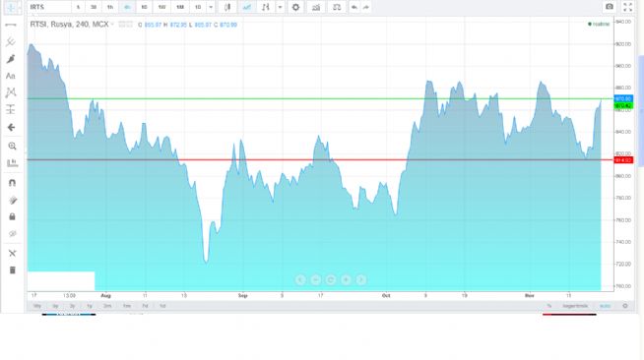Open the chart patterns tool
This screenshot has width=644, height=360.
click(11, 92)
